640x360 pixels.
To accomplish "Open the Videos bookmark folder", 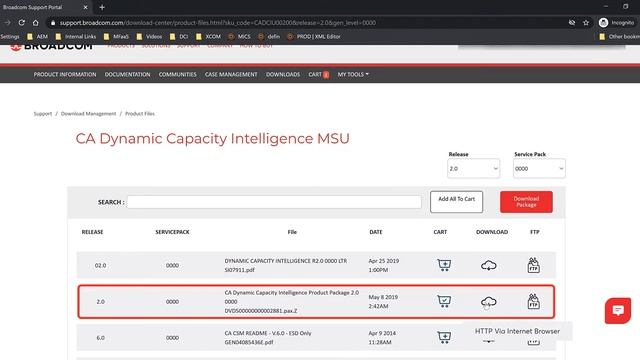I will tap(149, 36).
